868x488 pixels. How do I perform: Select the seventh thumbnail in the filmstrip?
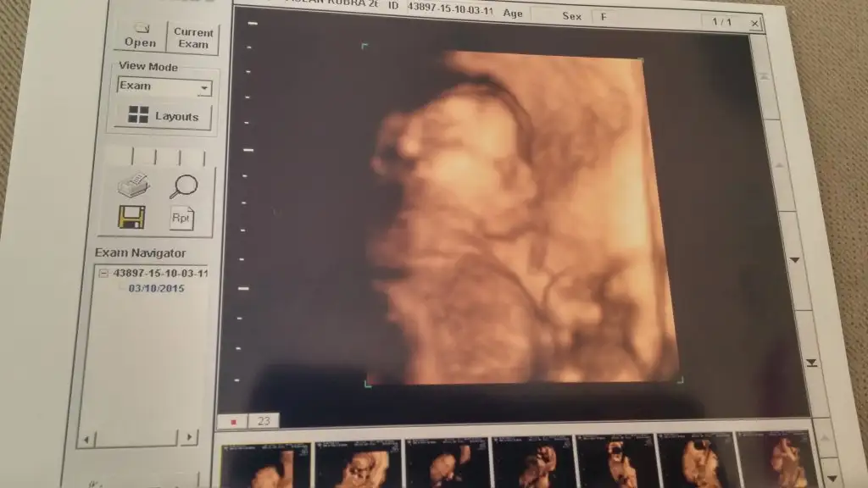(776, 459)
